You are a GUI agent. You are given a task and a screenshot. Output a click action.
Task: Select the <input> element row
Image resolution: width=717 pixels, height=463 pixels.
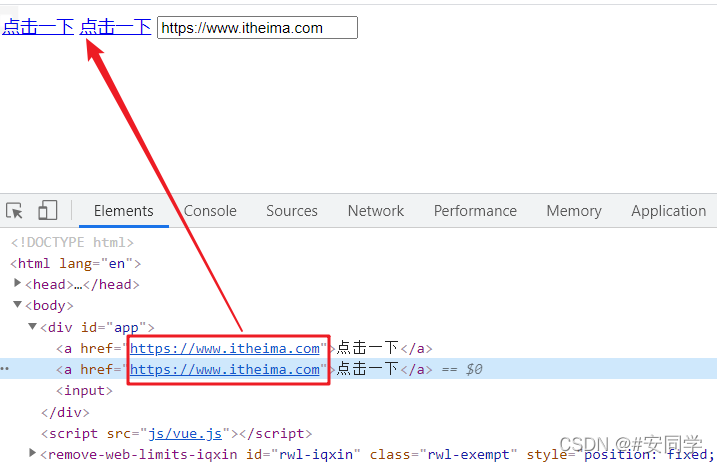(x=84, y=391)
